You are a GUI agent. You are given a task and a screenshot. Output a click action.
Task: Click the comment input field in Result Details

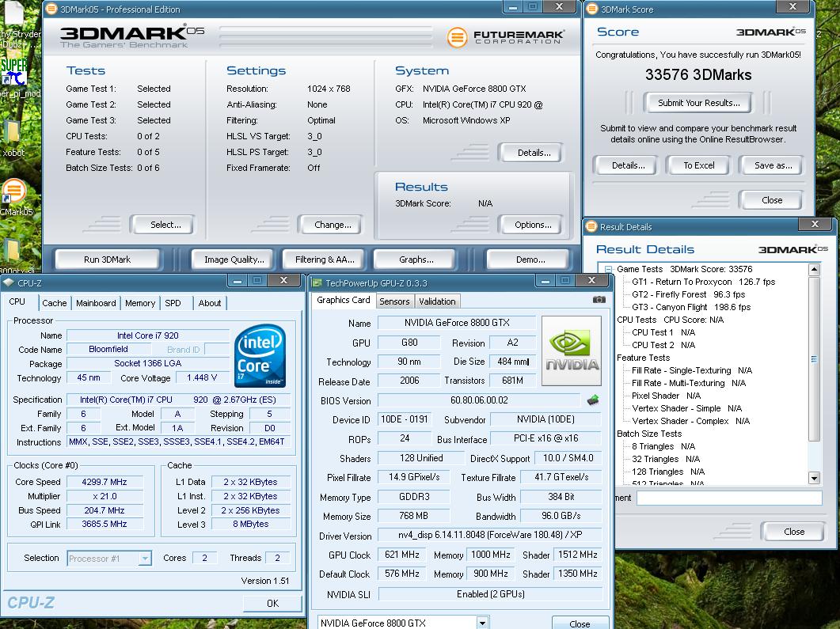(x=729, y=498)
